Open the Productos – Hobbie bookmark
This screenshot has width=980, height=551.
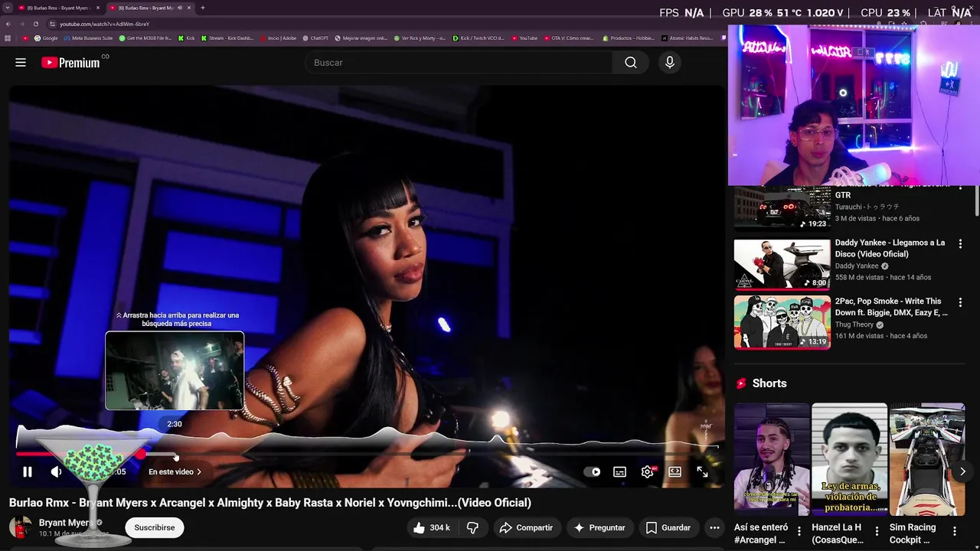(x=628, y=38)
